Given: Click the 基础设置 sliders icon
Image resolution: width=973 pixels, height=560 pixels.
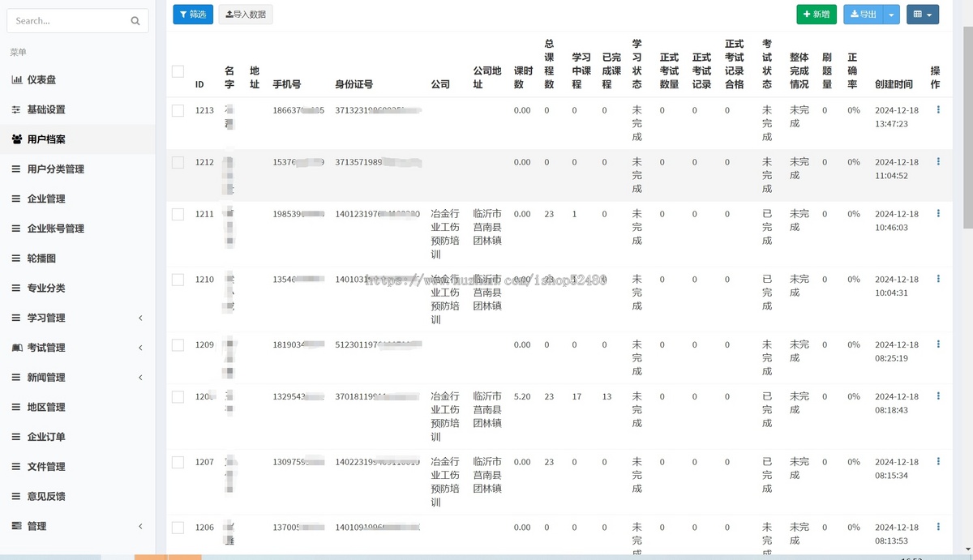Looking at the screenshot, I should point(16,109).
